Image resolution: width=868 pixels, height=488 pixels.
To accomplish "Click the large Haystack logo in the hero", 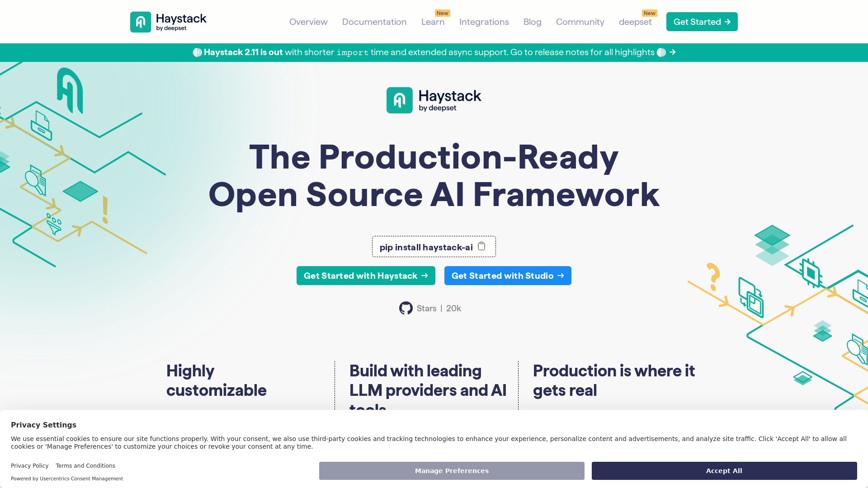I will [434, 100].
